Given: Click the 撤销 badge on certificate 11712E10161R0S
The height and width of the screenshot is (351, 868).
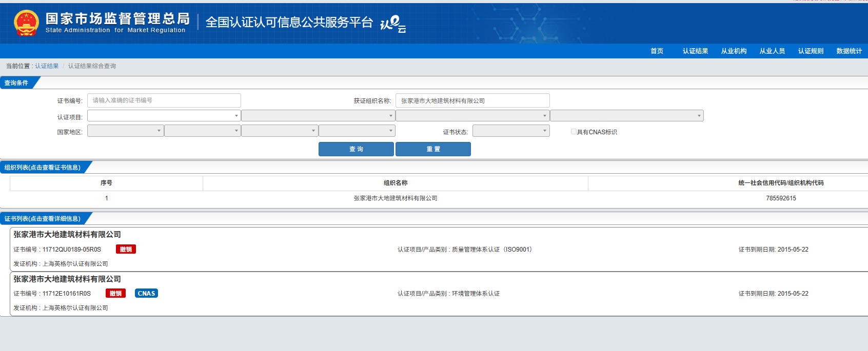Looking at the screenshot, I should point(115,294).
